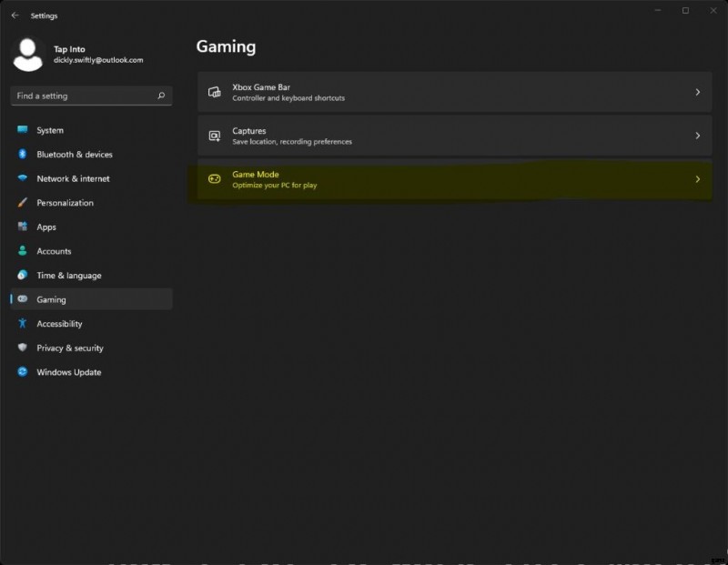This screenshot has width=728, height=565.
Task: Click the Windows Update sync icon
Action: click(x=22, y=371)
